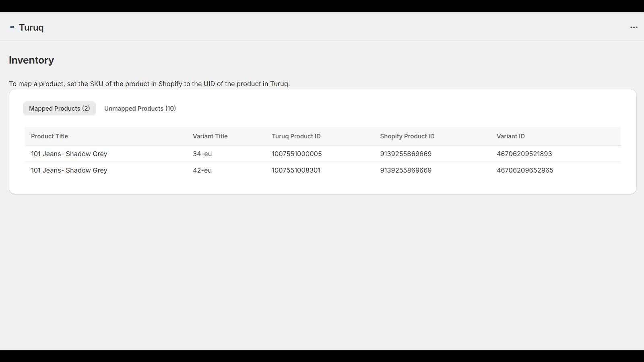Screen dimensions: 644x362
Task: Open the three-dot more actions menu
Action: coord(634,27)
